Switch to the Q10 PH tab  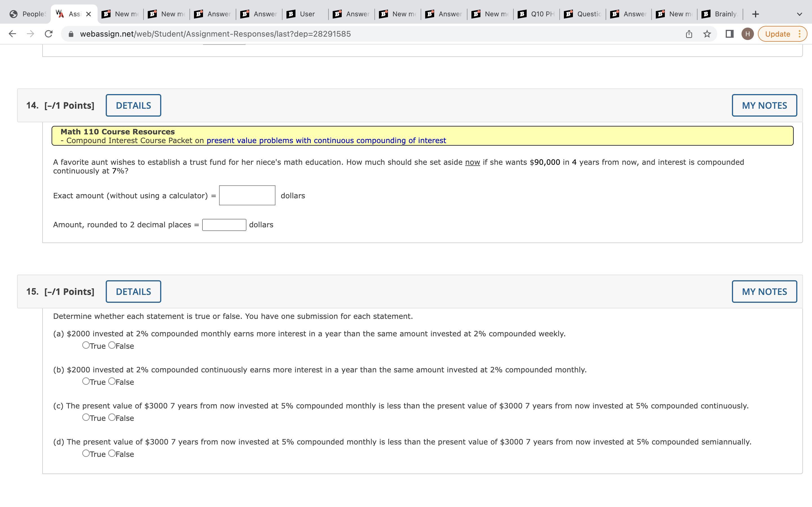pyautogui.click(x=537, y=14)
